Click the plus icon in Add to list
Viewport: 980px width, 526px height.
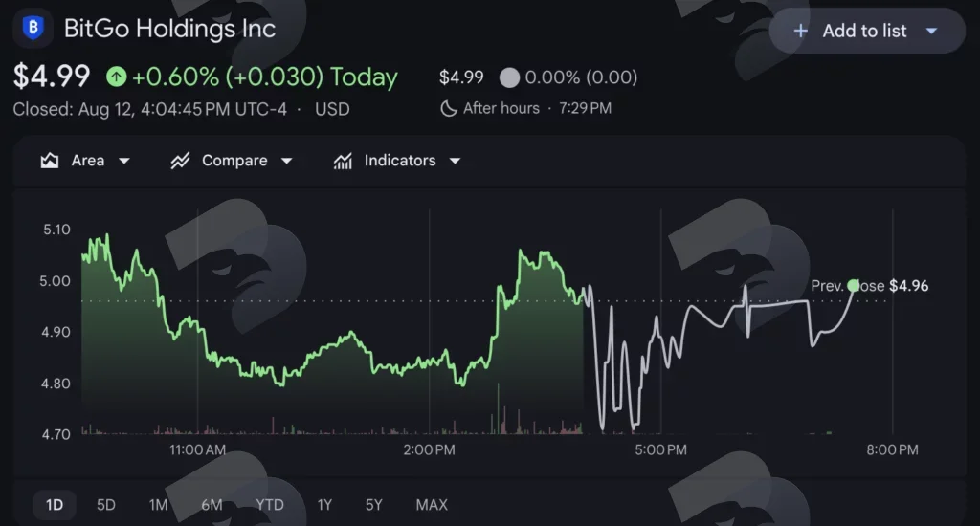tap(800, 31)
